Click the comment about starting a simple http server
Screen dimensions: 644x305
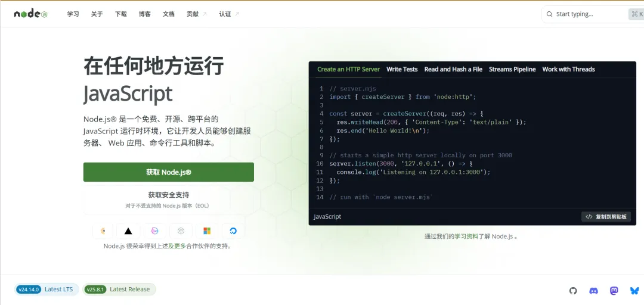[420, 155]
